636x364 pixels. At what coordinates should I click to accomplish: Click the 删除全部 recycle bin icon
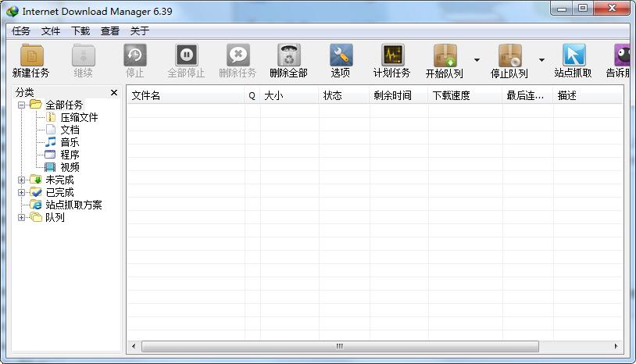click(x=289, y=55)
